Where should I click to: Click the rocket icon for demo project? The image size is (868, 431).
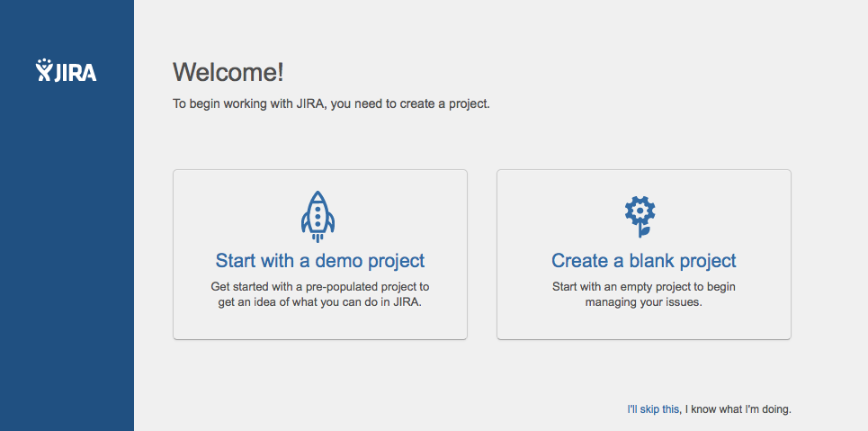(318, 217)
